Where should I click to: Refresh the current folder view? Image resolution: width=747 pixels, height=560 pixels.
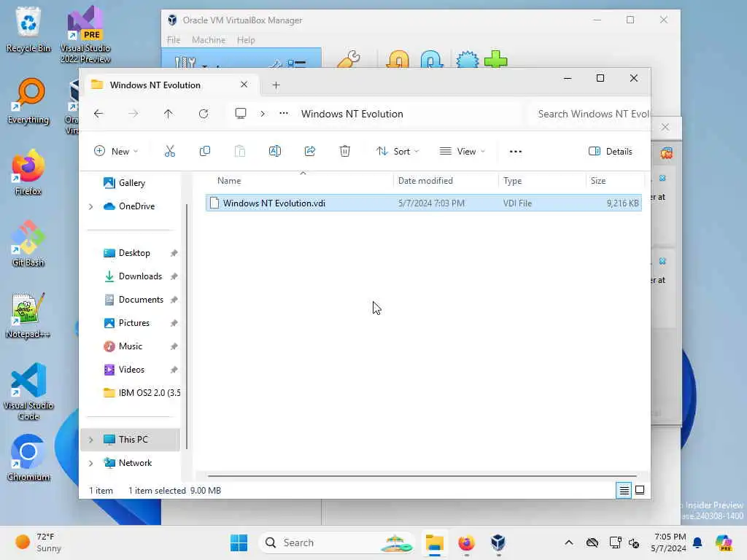[204, 114]
